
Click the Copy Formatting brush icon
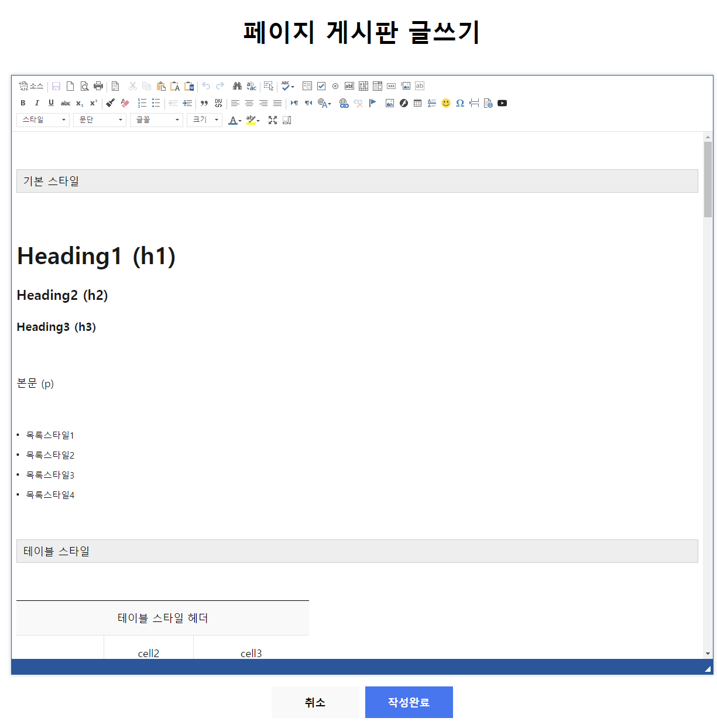tap(111, 103)
